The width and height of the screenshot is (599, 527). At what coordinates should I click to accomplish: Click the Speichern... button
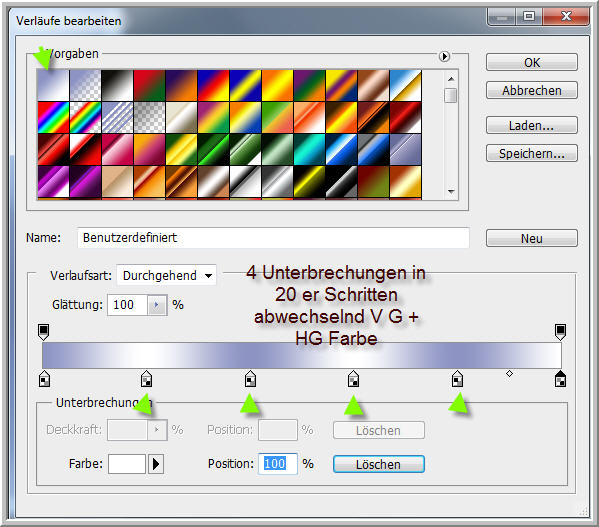pyautogui.click(x=532, y=153)
